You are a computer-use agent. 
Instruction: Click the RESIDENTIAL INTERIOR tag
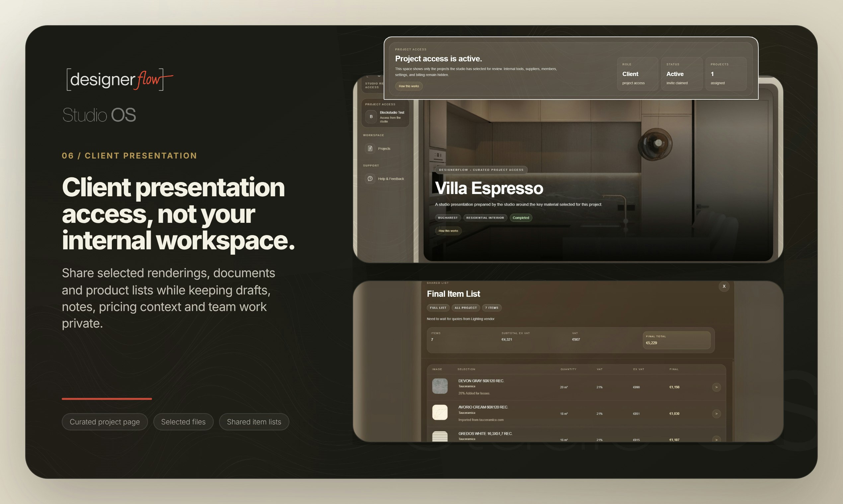click(x=485, y=218)
